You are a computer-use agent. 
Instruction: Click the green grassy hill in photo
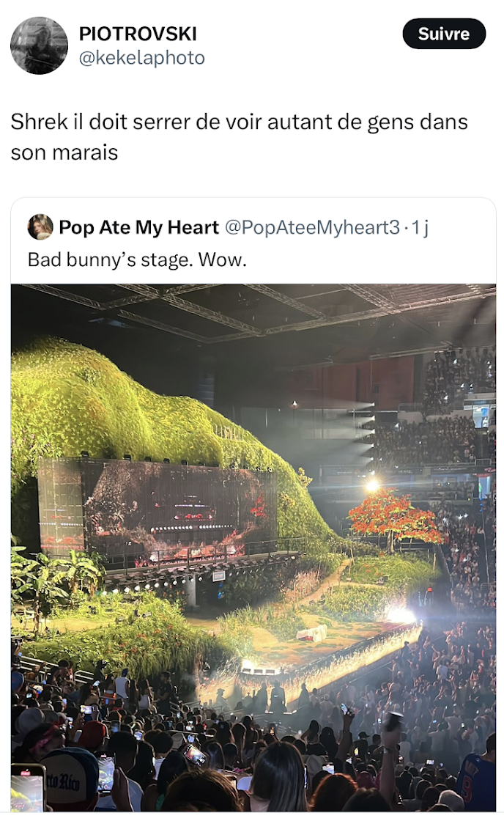point(110,403)
